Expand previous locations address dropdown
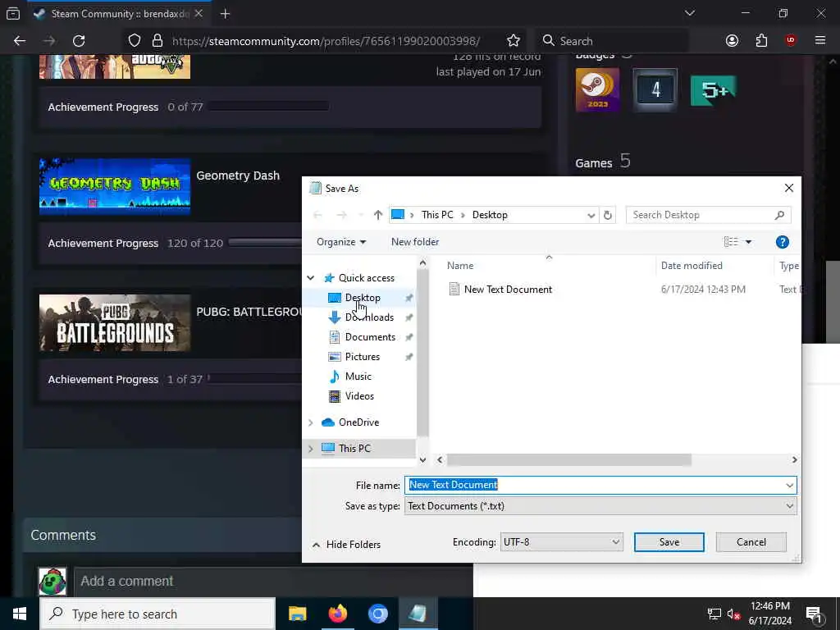This screenshot has height=630, width=840. coord(591,215)
